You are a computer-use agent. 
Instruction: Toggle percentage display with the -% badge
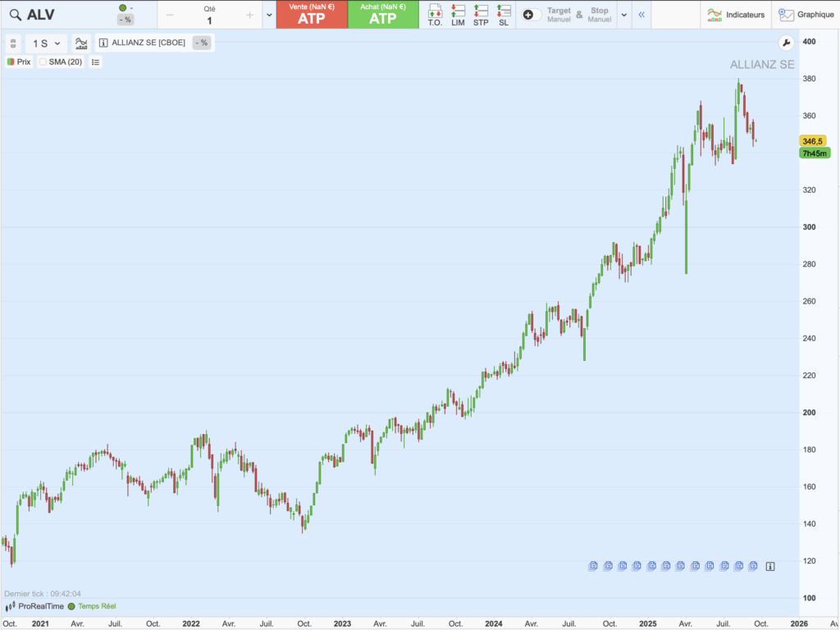coord(202,43)
